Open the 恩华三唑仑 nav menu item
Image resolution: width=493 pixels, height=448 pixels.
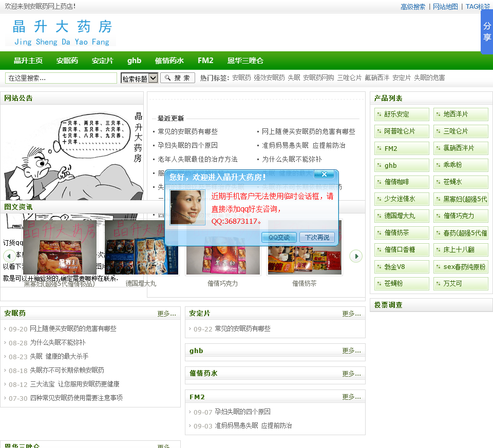click(245, 61)
